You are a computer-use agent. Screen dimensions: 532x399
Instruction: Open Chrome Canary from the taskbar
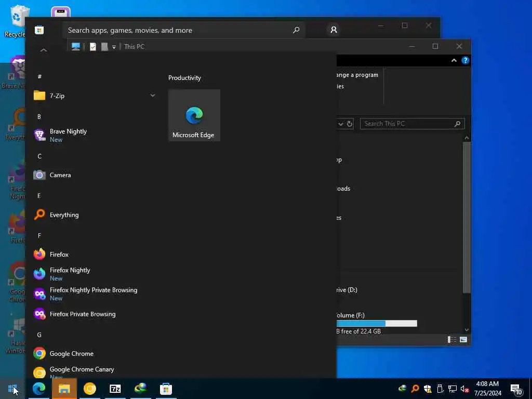point(90,389)
